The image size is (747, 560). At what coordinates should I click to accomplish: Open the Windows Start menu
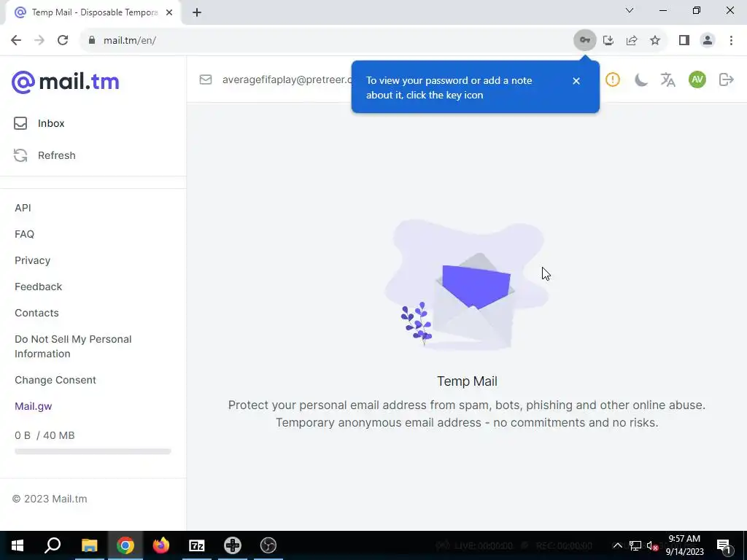click(x=18, y=545)
